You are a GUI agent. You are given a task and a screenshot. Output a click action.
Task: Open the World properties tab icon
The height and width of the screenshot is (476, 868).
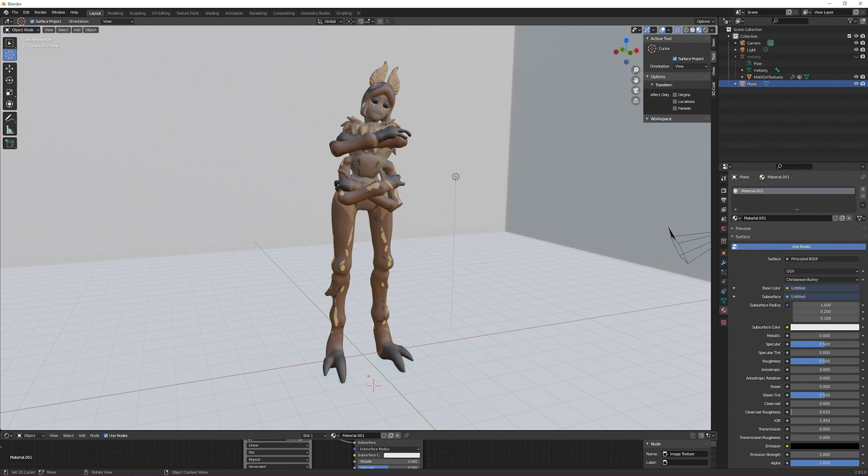tap(723, 228)
